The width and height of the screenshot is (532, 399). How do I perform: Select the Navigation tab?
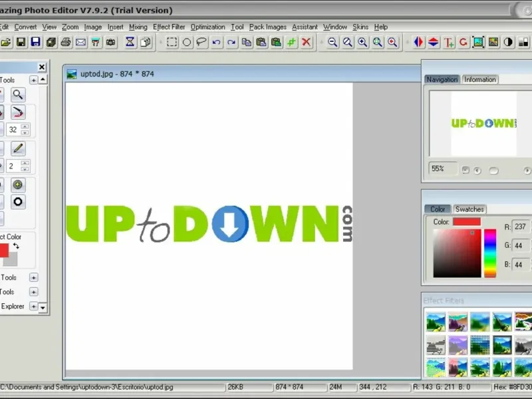coord(442,79)
